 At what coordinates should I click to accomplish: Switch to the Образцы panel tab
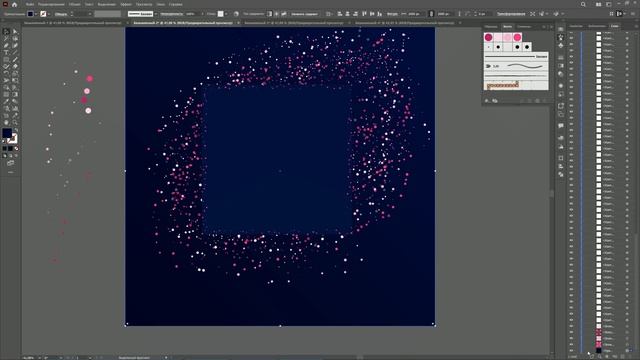coord(491,27)
